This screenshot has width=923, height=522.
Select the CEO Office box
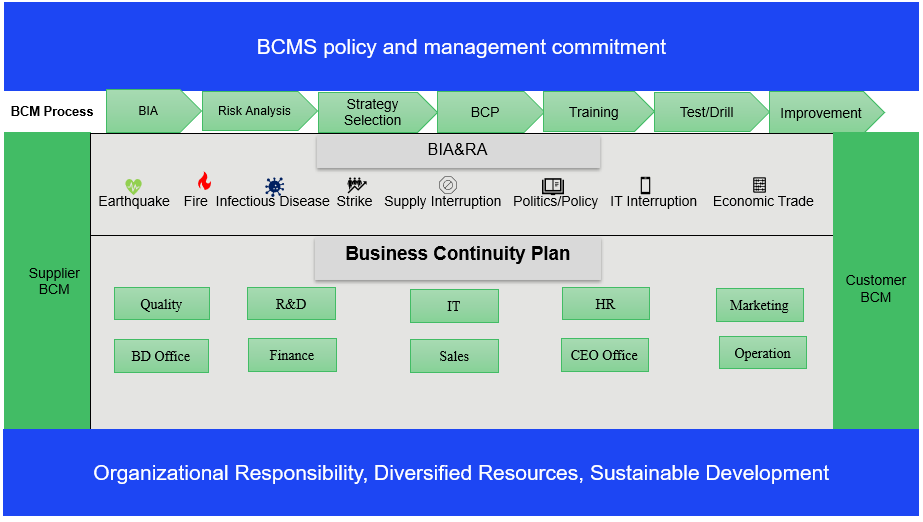(x=604, y=355)
